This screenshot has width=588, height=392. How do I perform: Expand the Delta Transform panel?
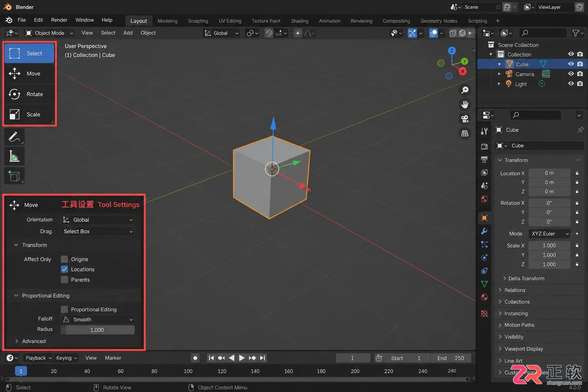pos(524,278)
